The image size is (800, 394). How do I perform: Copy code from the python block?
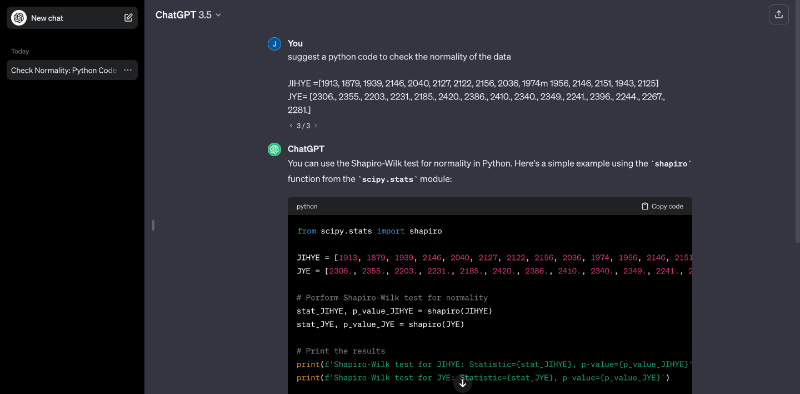662,207
